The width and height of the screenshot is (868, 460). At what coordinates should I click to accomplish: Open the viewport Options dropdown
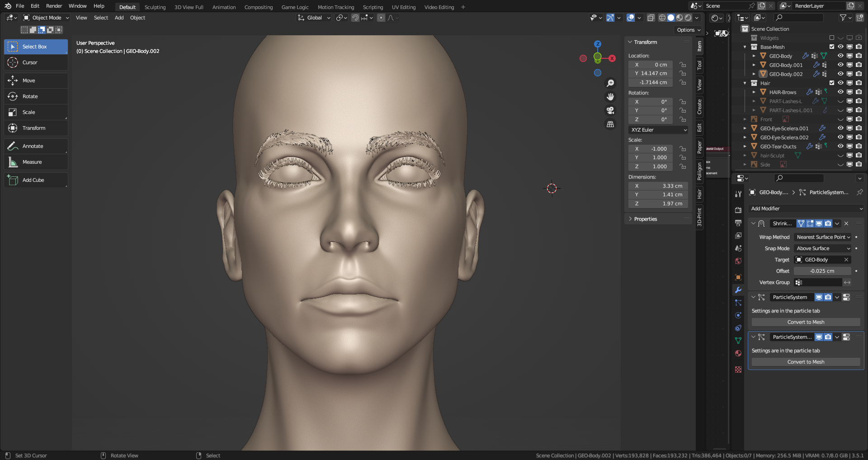tap(688, 30)
